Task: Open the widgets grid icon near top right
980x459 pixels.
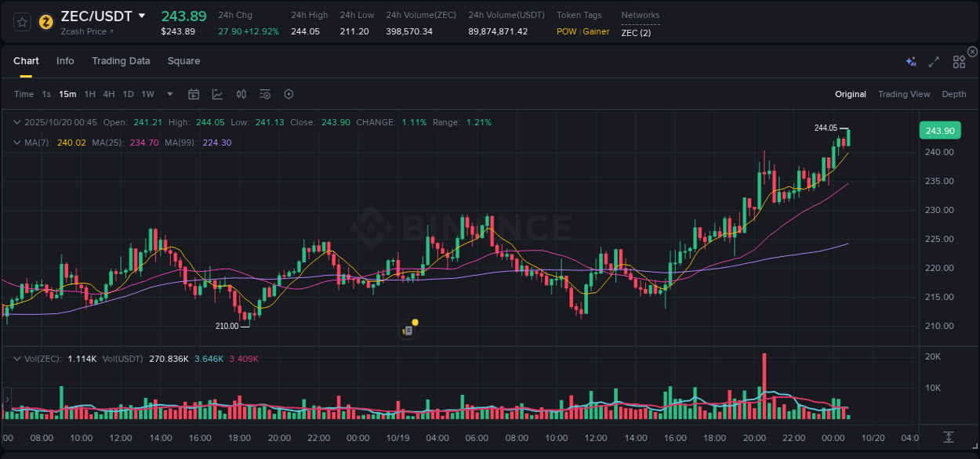Action: tap(959, 60)
